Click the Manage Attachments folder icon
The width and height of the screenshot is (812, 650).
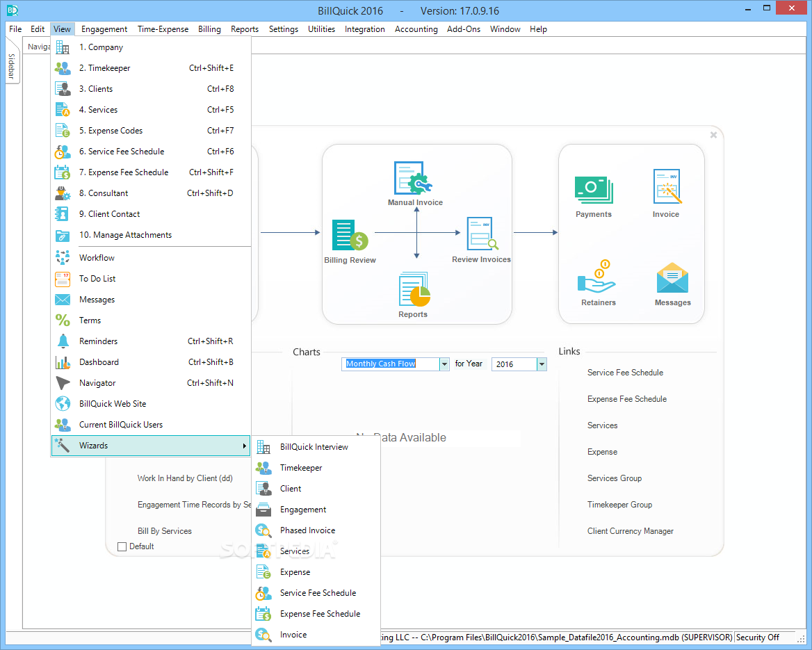pos(63,235)
